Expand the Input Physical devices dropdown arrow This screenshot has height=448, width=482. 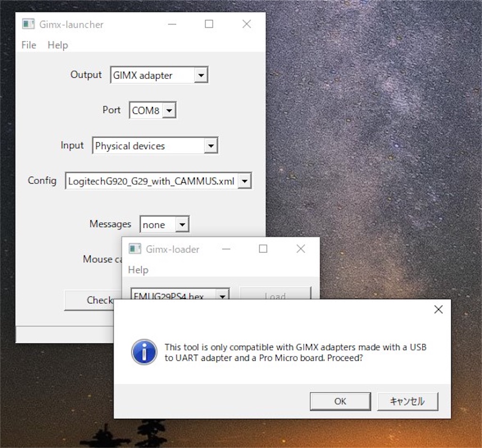click(x=211, y=146)
